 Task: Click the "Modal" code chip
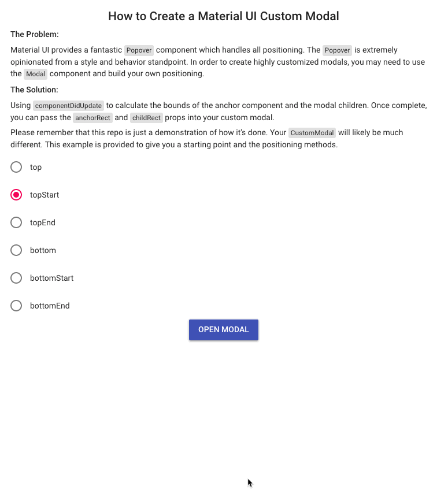[35, 74]
